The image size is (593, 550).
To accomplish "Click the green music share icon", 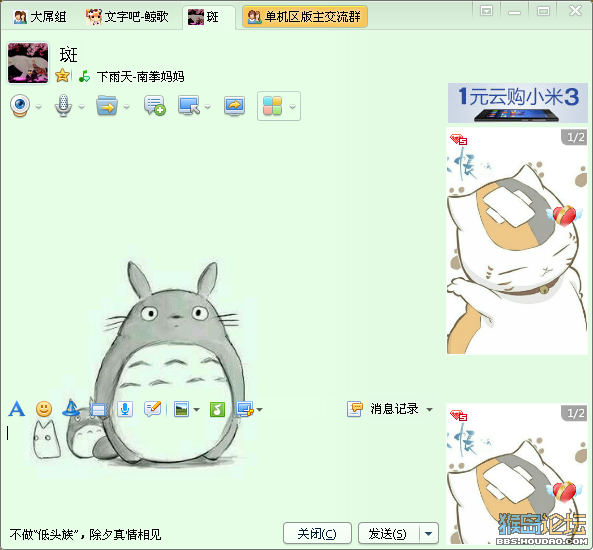I will point(217,409).
